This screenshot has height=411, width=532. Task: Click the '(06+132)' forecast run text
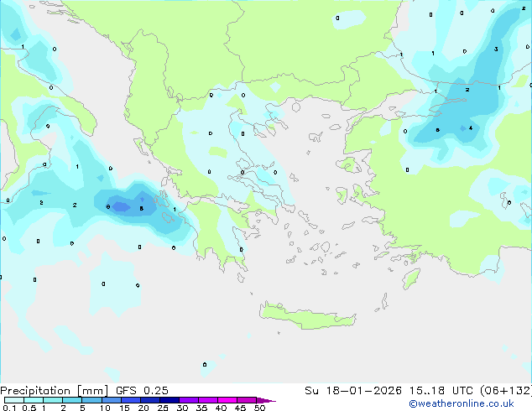506,391
